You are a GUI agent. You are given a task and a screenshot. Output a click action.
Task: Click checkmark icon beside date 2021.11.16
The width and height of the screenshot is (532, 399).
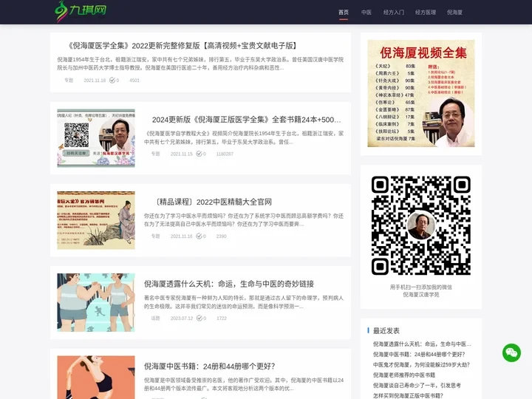point(199,236)
